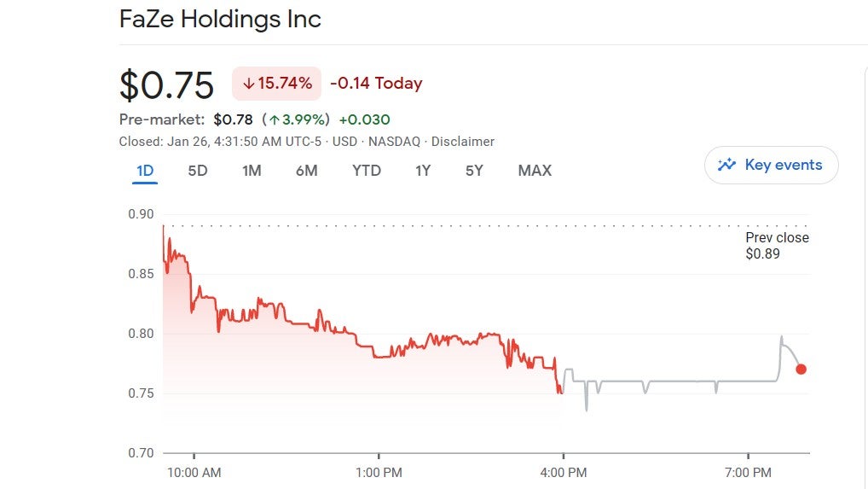The image size is (868, 489).
Task: Open the Key events button
Action: (771, 165)
